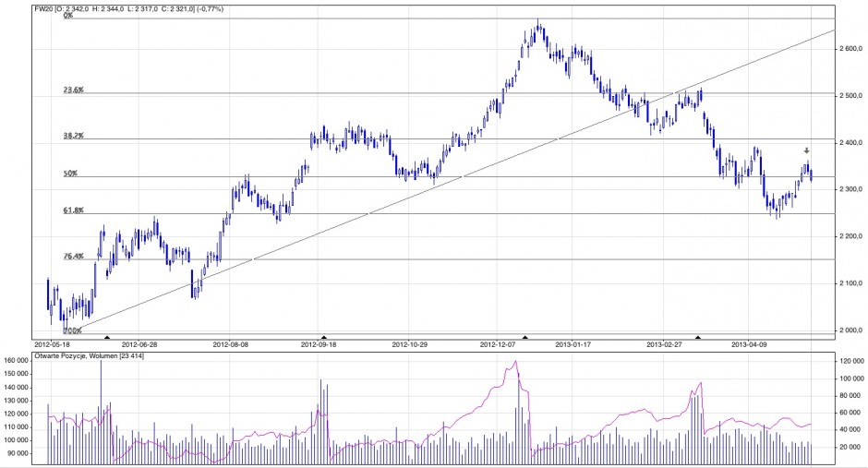Click the 2 600,0 price axis label
The image size is (868, 468).
point(850,50)
